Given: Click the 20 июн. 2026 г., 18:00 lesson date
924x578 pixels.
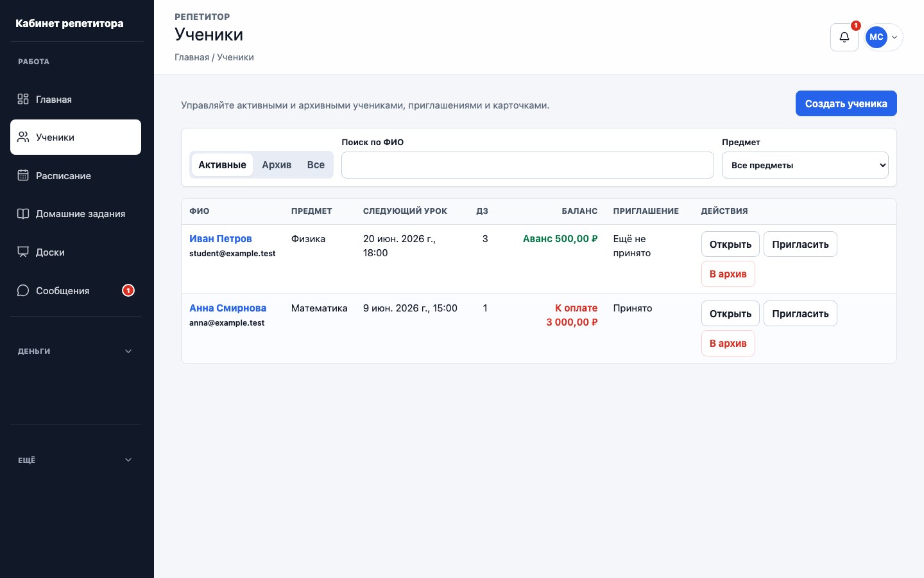Looking at the screenshot, I should (399, 245).
